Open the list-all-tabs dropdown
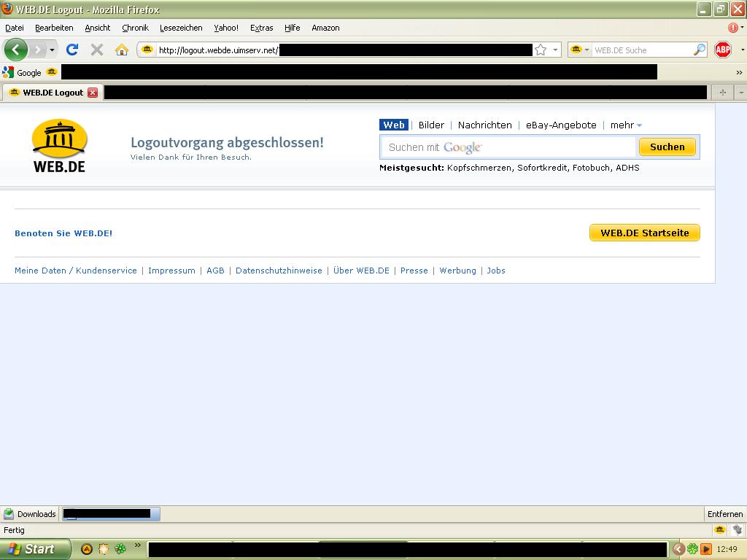The height and width of the screenshot is (560, 747). tap(741, 93)
